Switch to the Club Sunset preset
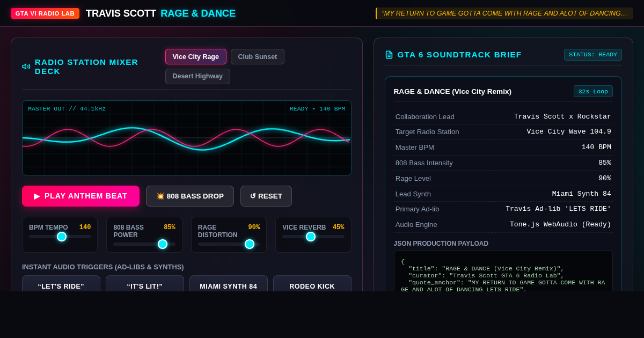This screenshot has width=644, height=338. coord(258,57)
